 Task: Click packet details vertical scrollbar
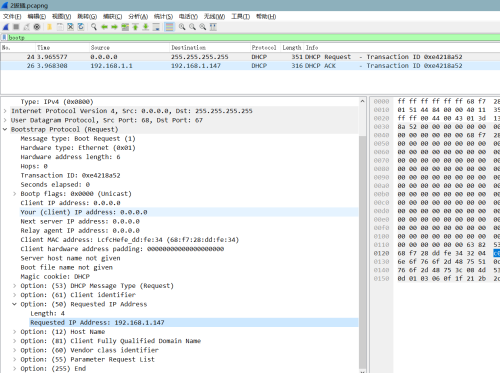click(x=362, y=252)
